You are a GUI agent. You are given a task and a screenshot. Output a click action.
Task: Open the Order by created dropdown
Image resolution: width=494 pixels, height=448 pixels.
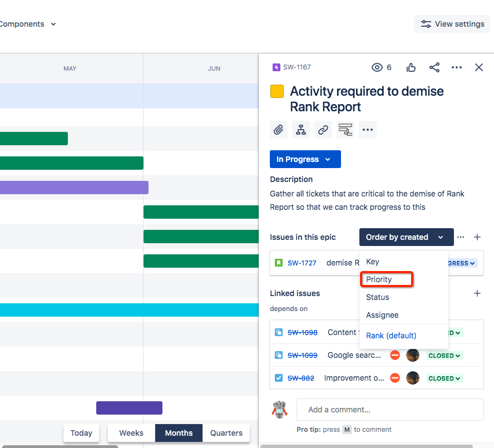coord(407,237)
